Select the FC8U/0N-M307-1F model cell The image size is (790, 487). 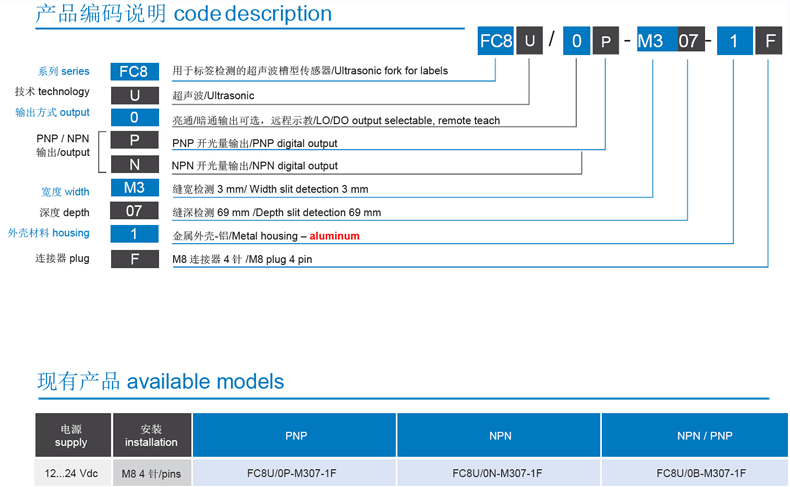coord(498,473)
